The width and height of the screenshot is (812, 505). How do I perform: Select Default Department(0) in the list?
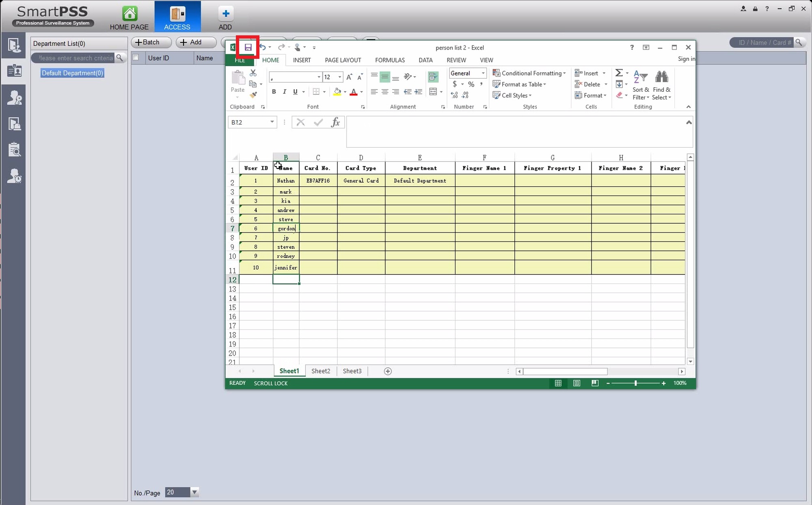72,73
